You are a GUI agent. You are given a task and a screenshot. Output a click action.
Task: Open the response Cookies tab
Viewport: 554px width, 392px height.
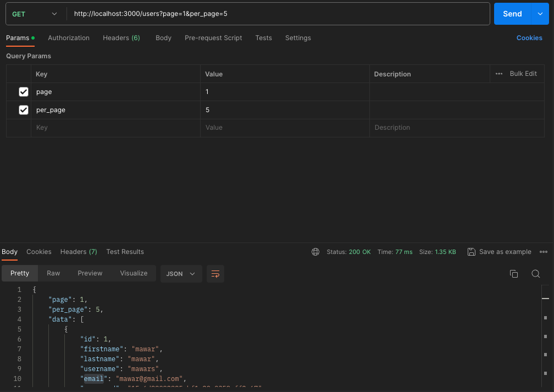point(39,252)
